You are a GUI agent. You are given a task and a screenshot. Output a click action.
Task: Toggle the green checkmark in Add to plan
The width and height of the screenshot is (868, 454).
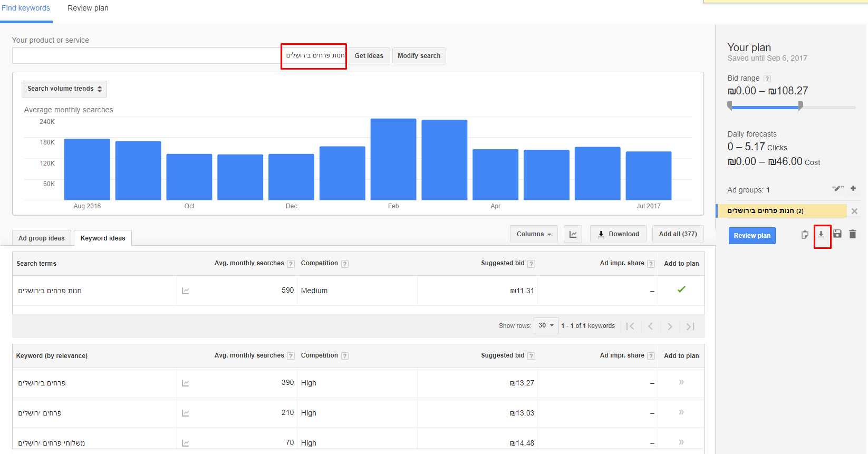coord(681,289)
